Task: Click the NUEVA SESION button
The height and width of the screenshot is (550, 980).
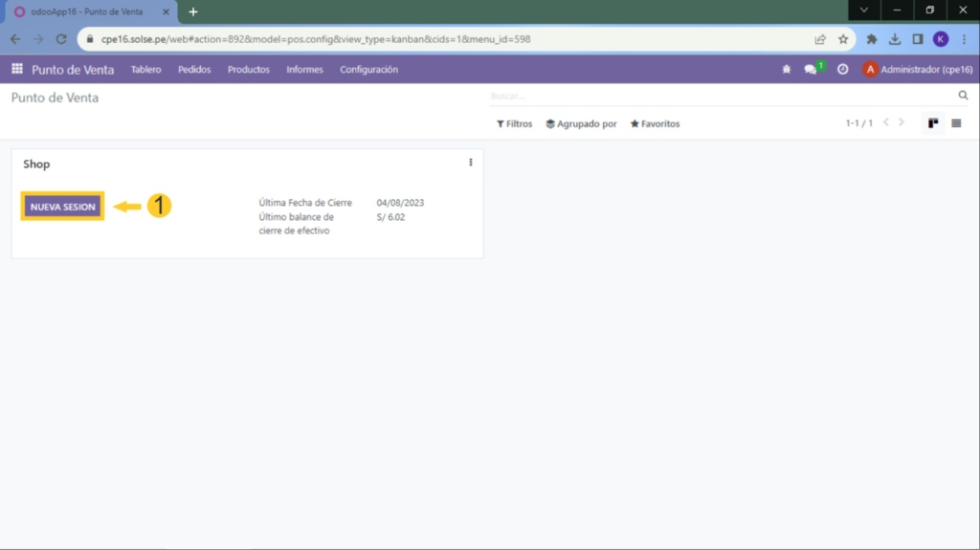Action: (x=62, y=207)
